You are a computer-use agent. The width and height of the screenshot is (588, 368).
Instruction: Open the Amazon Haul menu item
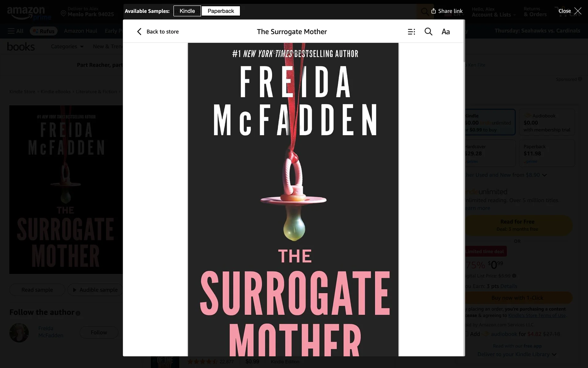pyautogui.click(x=80, y=31)
